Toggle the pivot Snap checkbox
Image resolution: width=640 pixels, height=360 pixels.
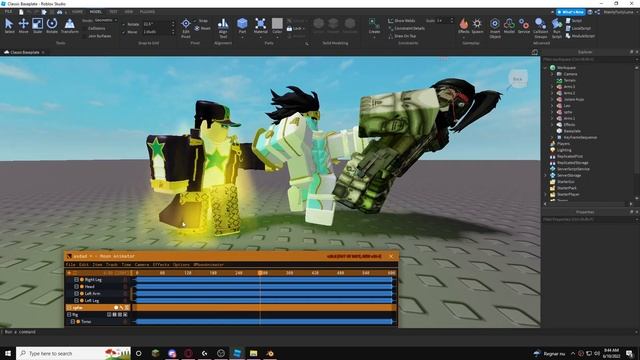coord(195,20)
